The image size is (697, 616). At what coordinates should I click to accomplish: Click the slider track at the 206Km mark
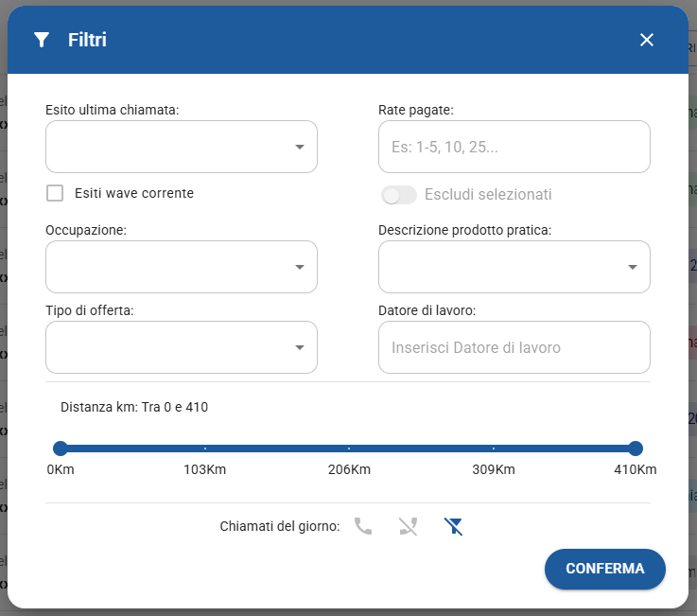[x=349, y=449]
